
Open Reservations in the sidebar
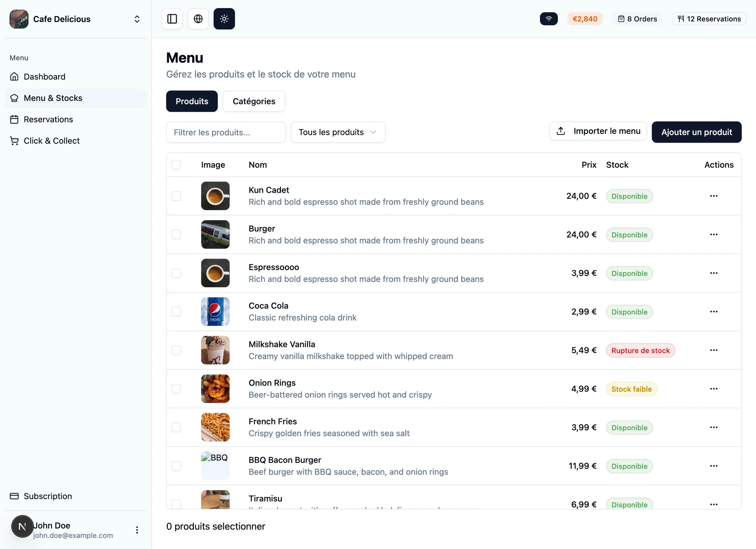[48, 119]
